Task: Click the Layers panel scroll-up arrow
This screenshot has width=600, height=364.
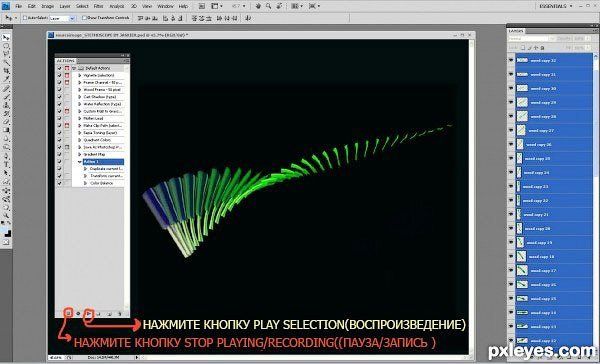Action: point(596,56)
